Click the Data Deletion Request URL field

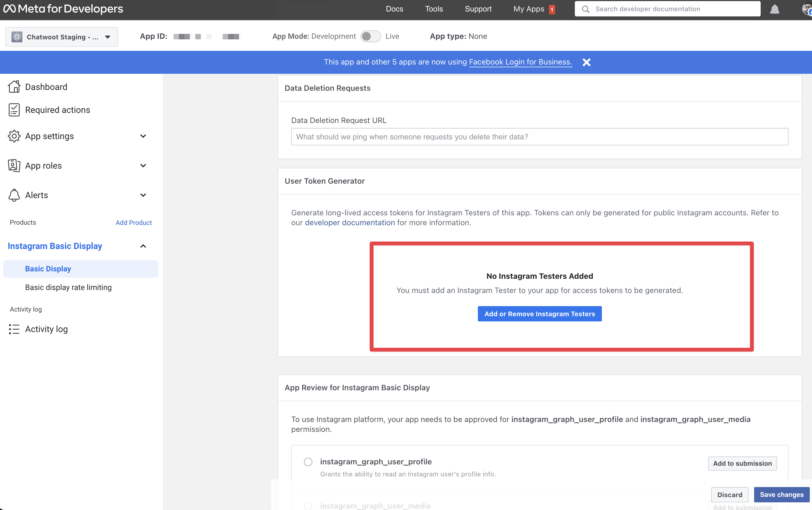540,137
